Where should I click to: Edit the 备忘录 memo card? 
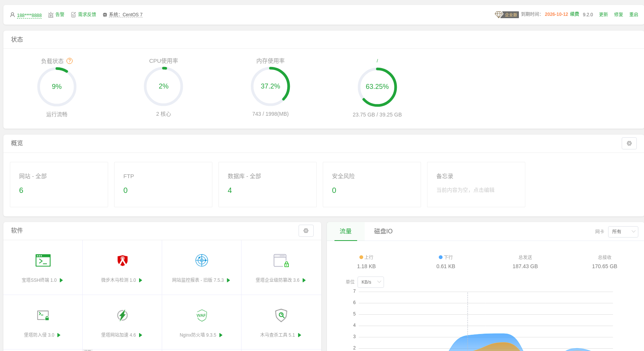coord(476,185)
